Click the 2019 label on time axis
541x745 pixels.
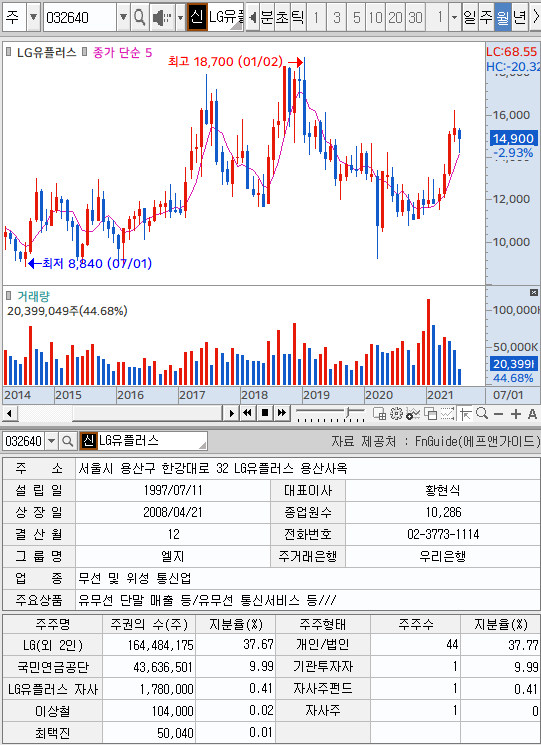(316, 395)
